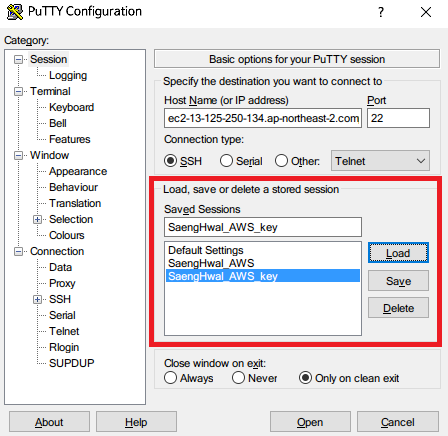The image size is (448, 436).
Task: Open the Features category
Action: tap(70, 139)
